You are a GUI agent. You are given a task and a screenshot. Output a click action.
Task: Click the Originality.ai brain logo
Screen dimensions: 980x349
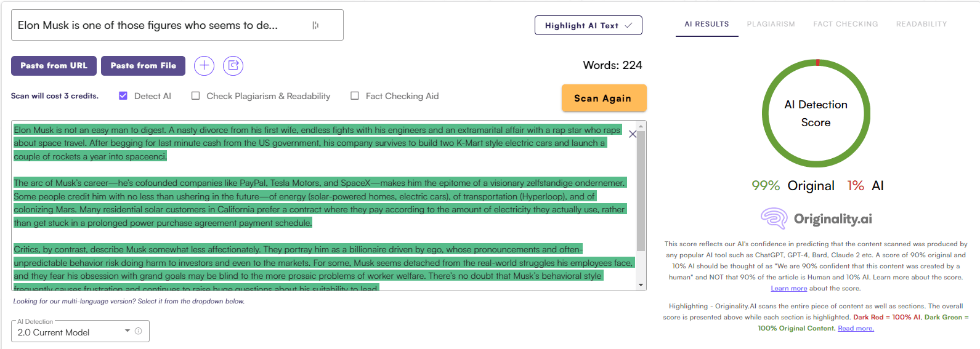(774, 219)
